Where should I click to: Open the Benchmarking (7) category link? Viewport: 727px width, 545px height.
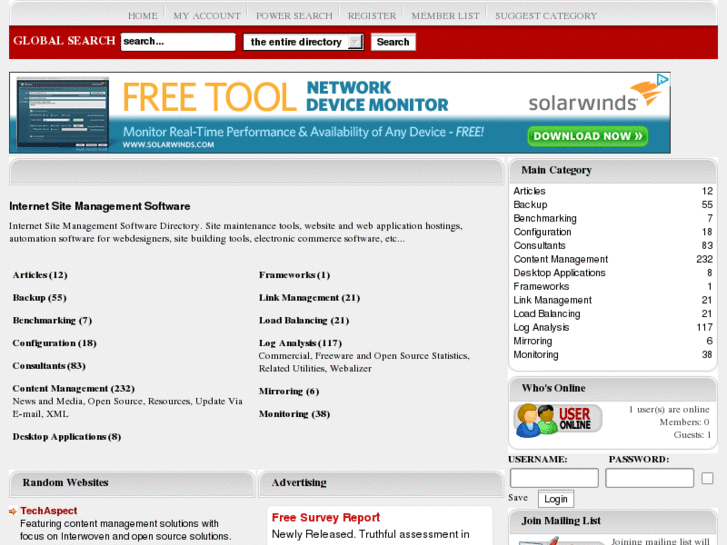click(x=52, y=321)
